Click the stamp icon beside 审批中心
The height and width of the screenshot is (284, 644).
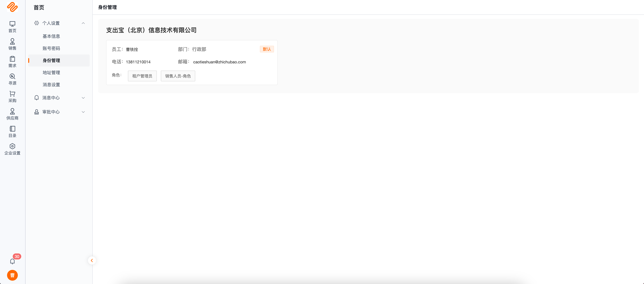(36, 112)
